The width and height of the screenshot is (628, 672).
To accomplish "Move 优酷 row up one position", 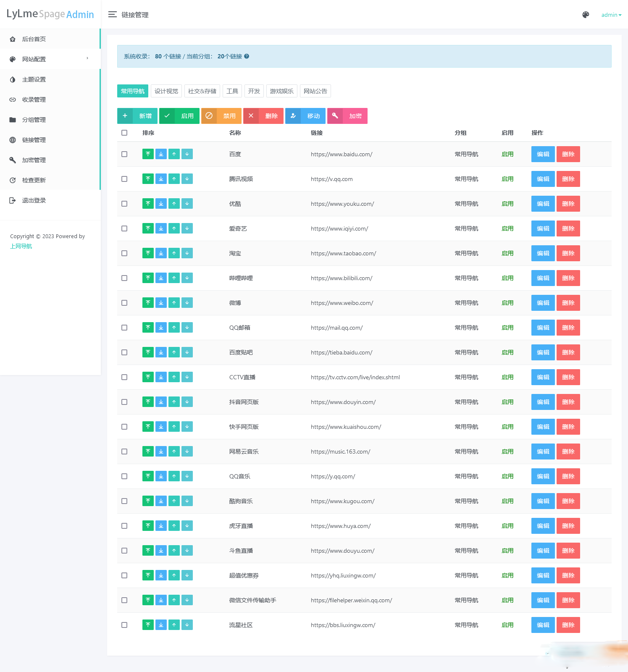I will coord(174,204).
